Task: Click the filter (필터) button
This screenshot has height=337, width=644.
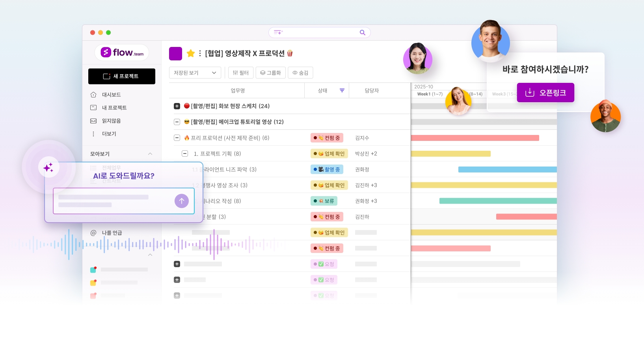Action: pos(241,73)
